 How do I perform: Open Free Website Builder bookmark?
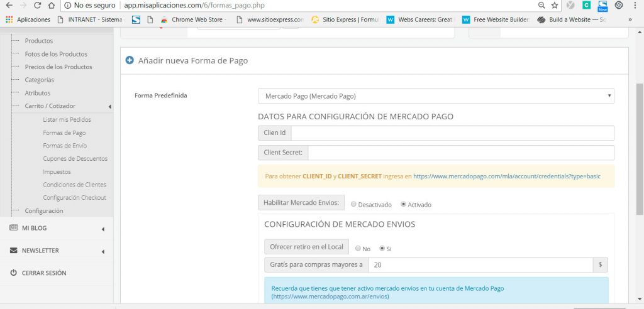click(x=496, y=19)
